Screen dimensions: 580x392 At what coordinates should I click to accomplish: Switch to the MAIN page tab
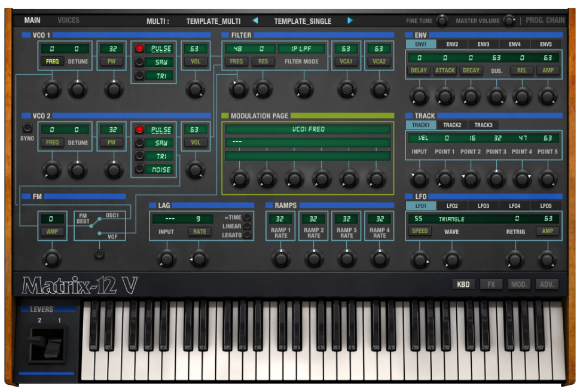click(32, 20)
